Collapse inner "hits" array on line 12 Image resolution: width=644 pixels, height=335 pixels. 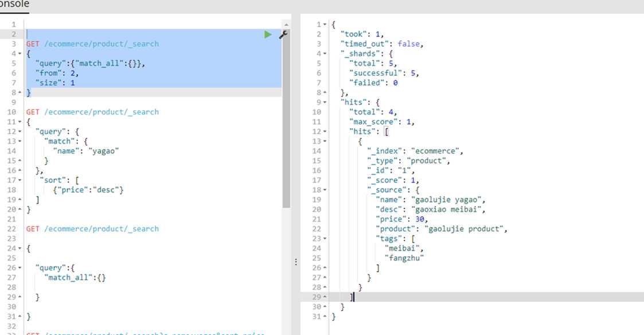(x=325, y=132)
